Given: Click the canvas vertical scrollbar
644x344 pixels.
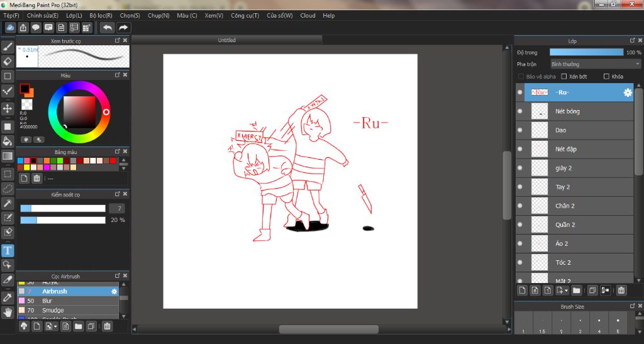Looking at the screenshot, I should point(507,185).
